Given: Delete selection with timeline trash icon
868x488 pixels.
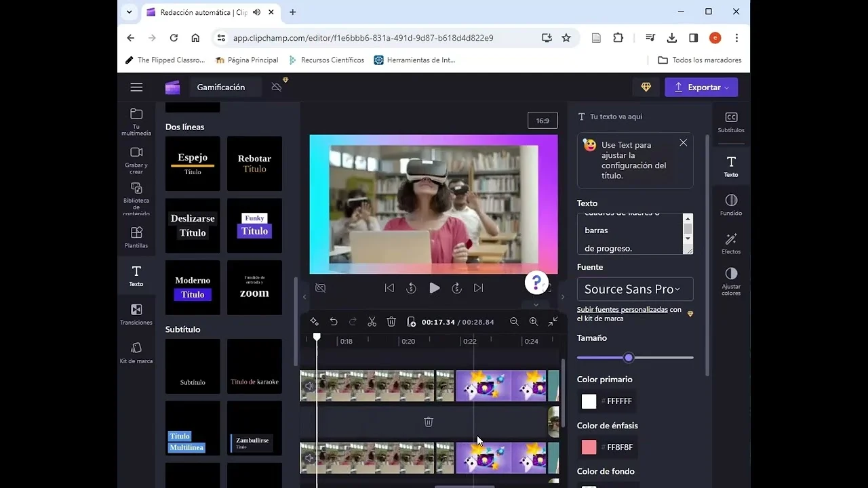Looking at the screenshot, I should pyautogui.click(x=391, y=322).
